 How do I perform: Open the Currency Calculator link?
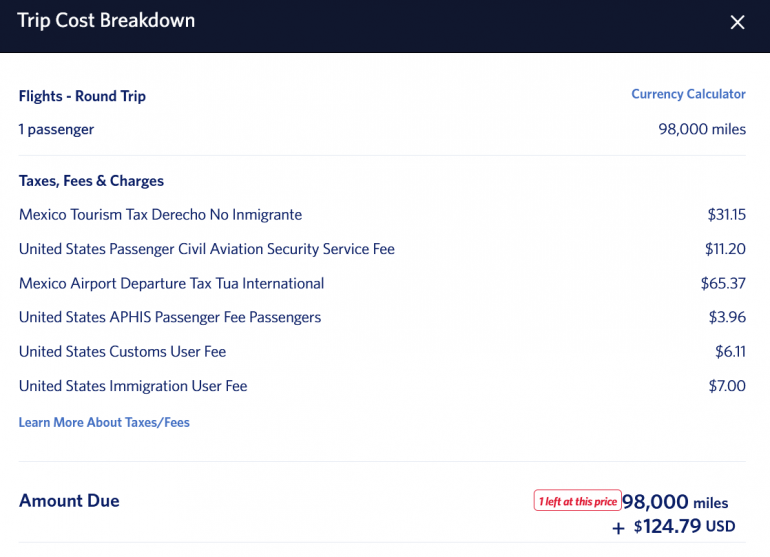click(688, 94)
